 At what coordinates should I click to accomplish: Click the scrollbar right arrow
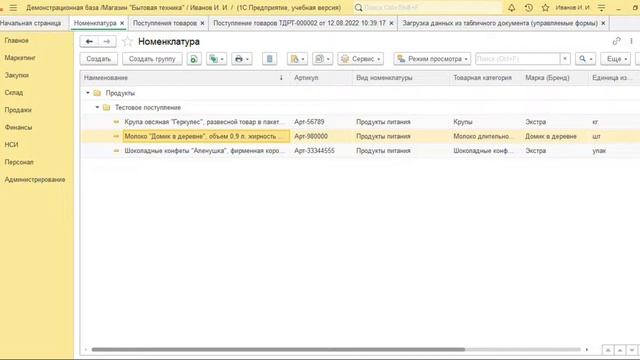pos(587,349)
